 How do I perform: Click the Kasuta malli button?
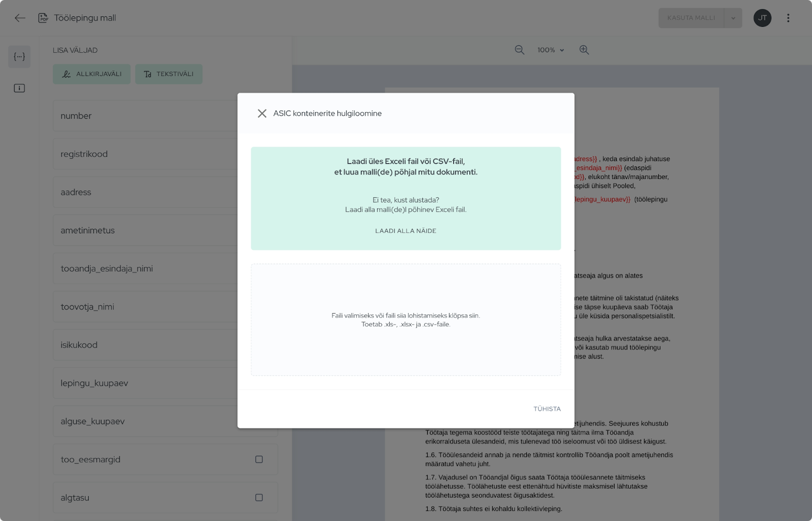click(691, 18)
